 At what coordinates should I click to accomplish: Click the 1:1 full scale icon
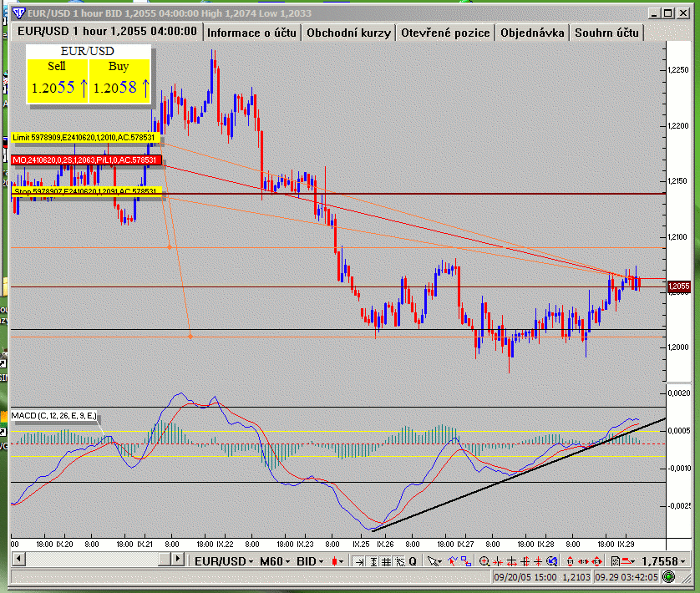(x=597, y=561)
